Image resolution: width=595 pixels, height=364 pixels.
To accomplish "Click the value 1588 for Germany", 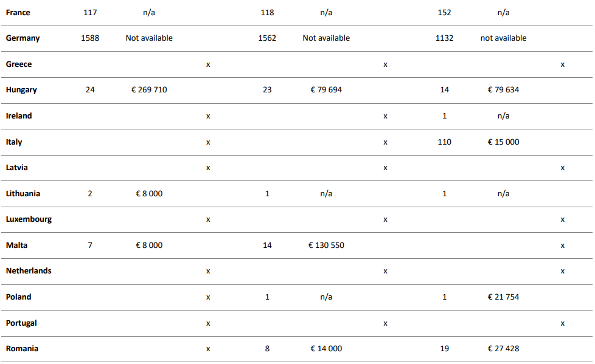I will tap(90, 38).
